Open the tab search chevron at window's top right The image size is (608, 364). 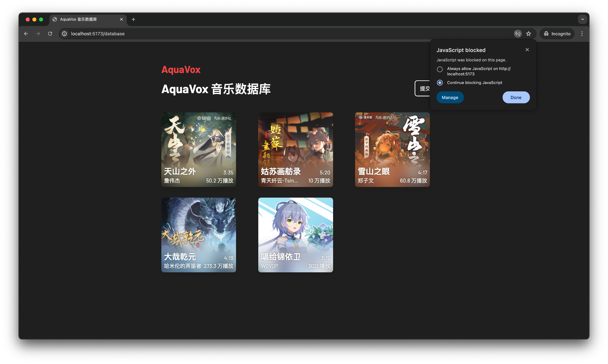point(583,19)
